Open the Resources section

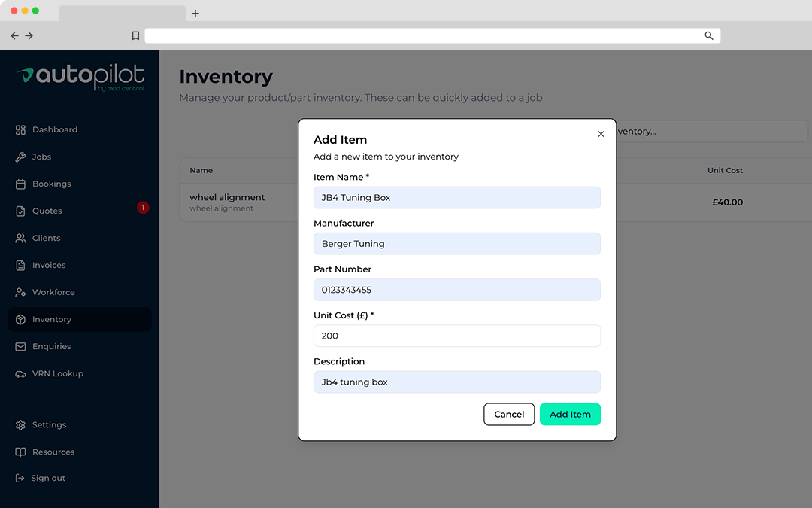pyautogui.click(x=53, y=452)
